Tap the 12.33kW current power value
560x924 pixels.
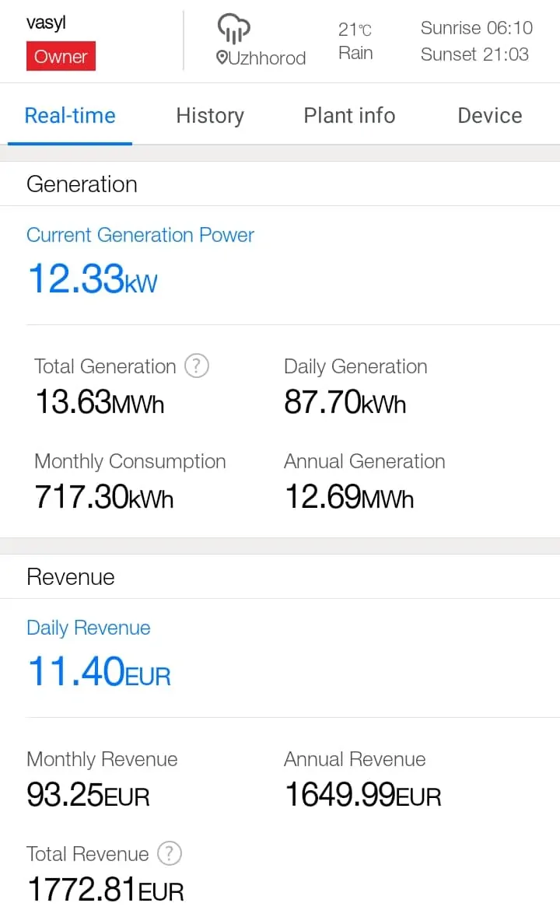(x=93, y=278)
